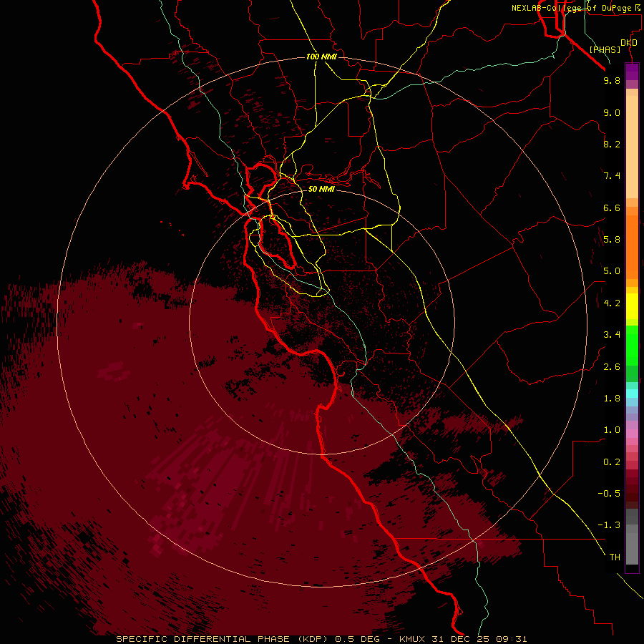
Task: Click the cyan segment of the color bar
Action: (x=632, y=394)
